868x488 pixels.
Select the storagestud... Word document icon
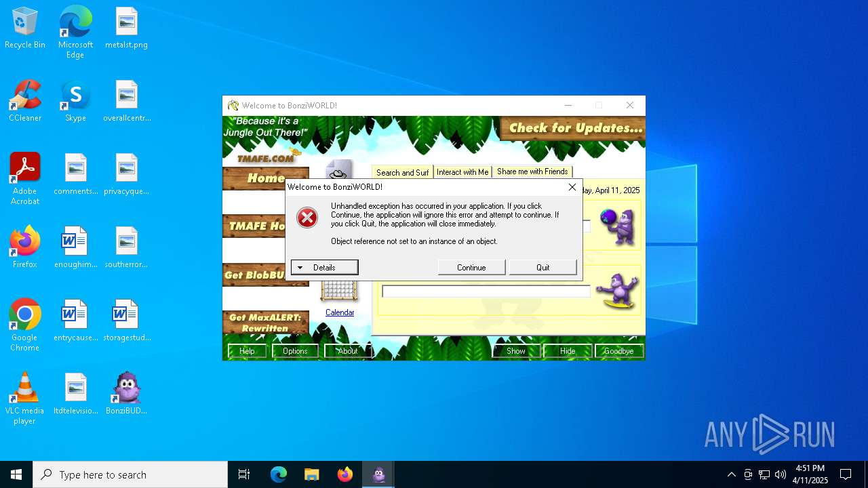pos(127,321)
